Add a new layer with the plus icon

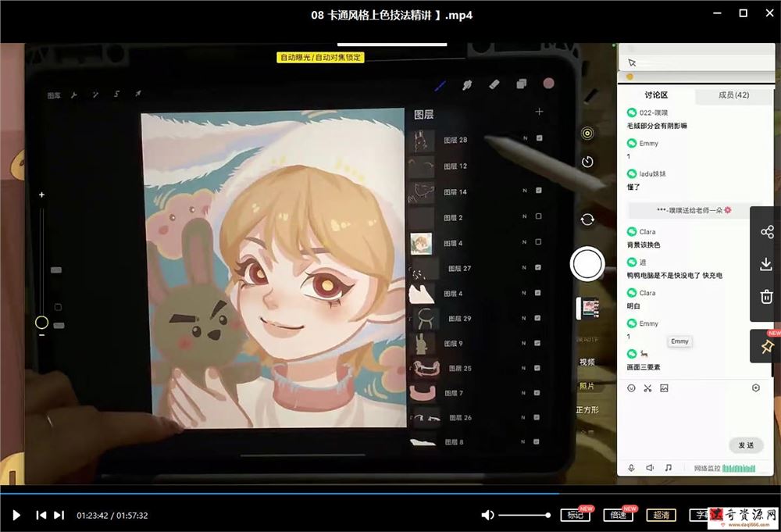539,112
